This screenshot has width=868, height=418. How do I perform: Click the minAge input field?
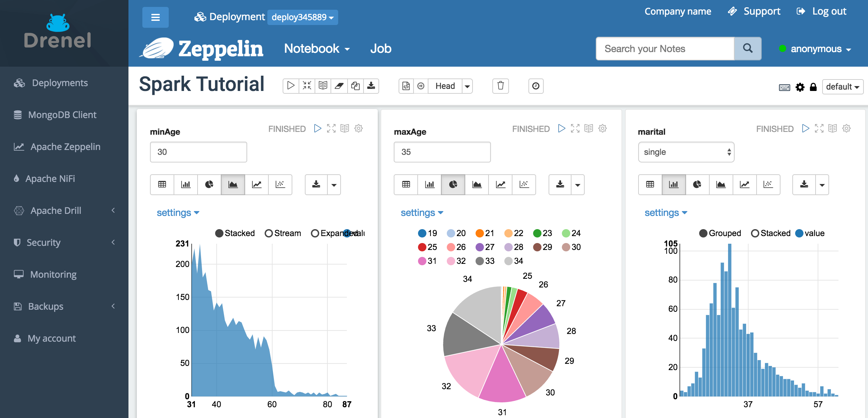pos(199,152)
